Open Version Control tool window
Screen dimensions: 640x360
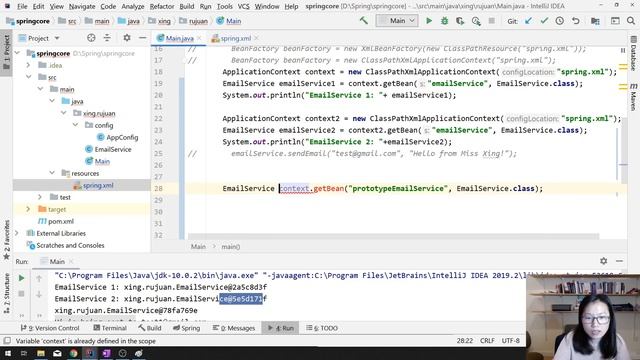click(50, 328)
